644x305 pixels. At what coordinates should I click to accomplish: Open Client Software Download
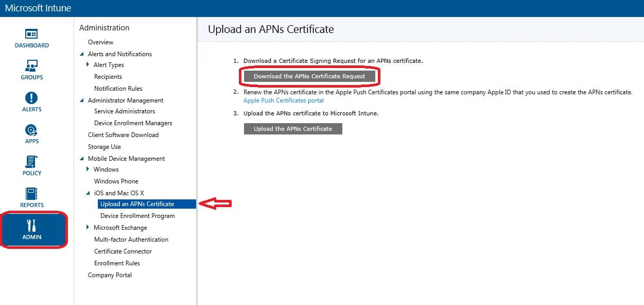124,135
